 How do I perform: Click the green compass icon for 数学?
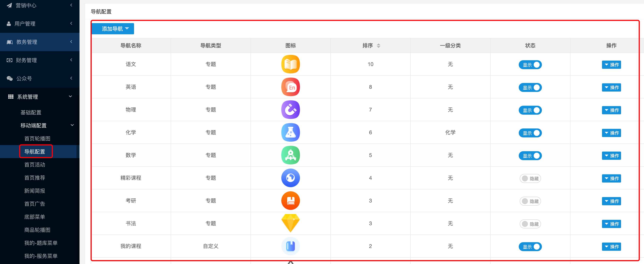tap(290, 155)
